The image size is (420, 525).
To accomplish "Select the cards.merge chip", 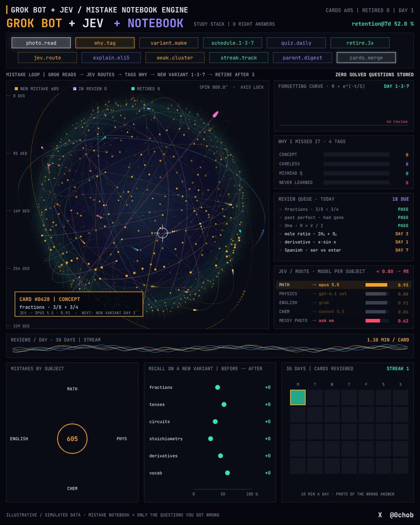I will coord(367,58).
